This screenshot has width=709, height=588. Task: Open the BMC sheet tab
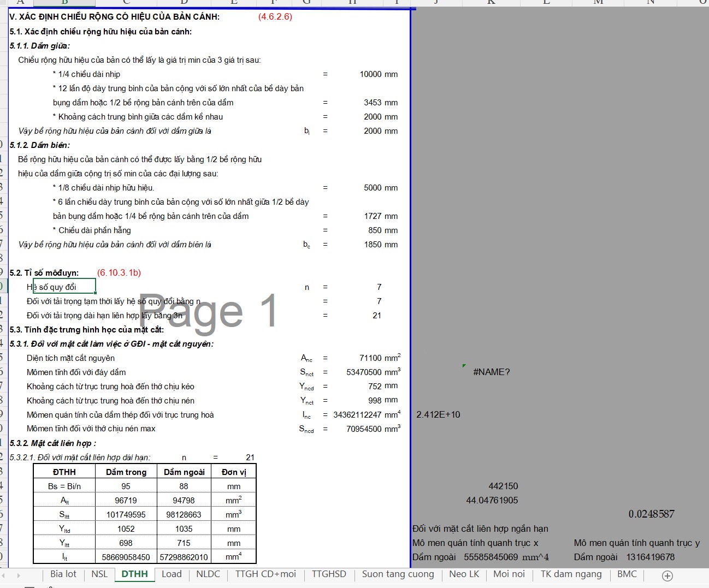(627, 574)
